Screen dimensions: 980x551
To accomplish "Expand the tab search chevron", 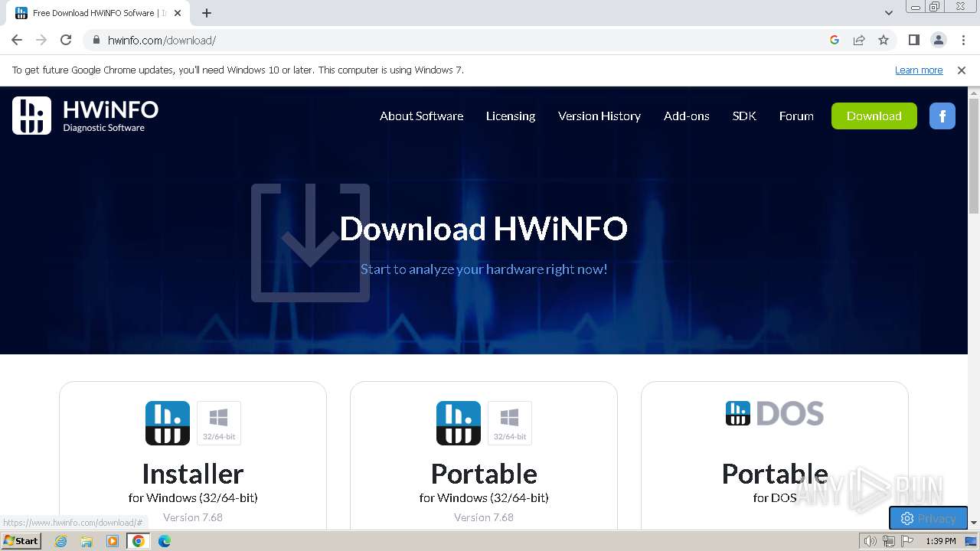I will click(x=888, y=13).
